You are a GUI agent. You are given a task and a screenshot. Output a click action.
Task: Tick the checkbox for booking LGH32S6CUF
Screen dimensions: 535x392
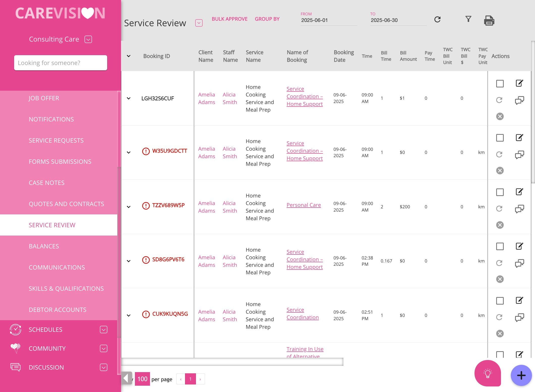(500, 84)
